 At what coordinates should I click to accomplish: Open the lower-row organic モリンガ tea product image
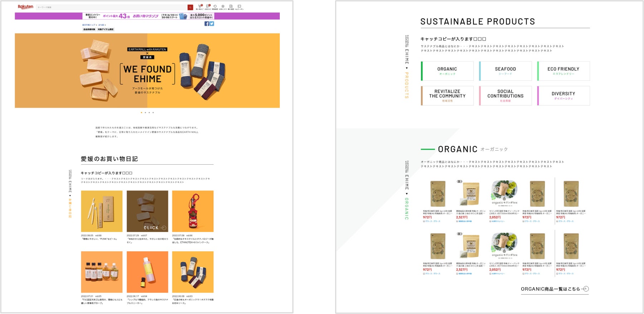[x=504, y=246]
